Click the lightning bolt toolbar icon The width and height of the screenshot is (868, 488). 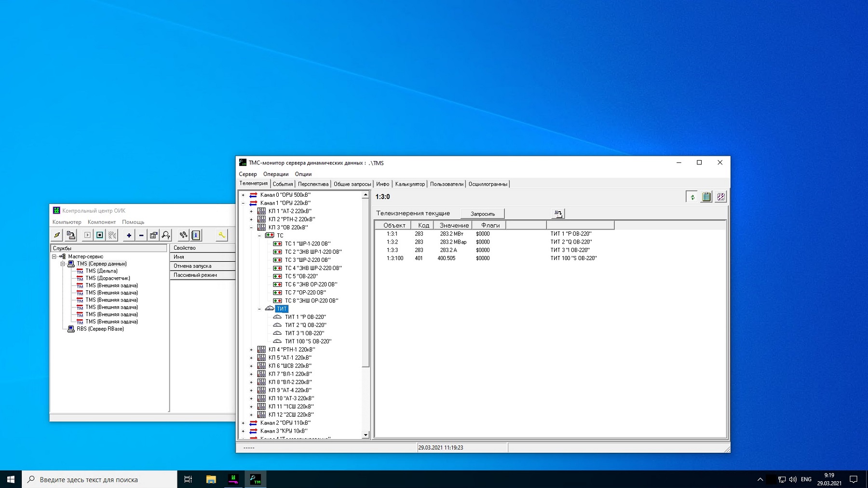[x=57, y=235]
